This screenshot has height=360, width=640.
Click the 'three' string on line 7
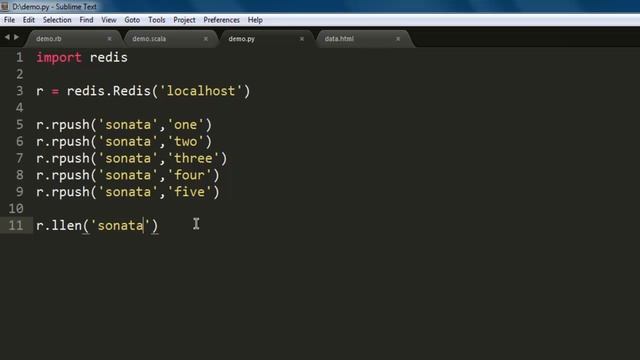pyautogui.click(x=193, y=158)
